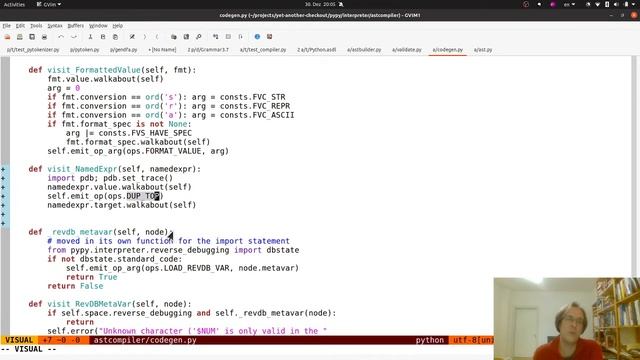Click the Load session toolbar icon

pos(174,37)
